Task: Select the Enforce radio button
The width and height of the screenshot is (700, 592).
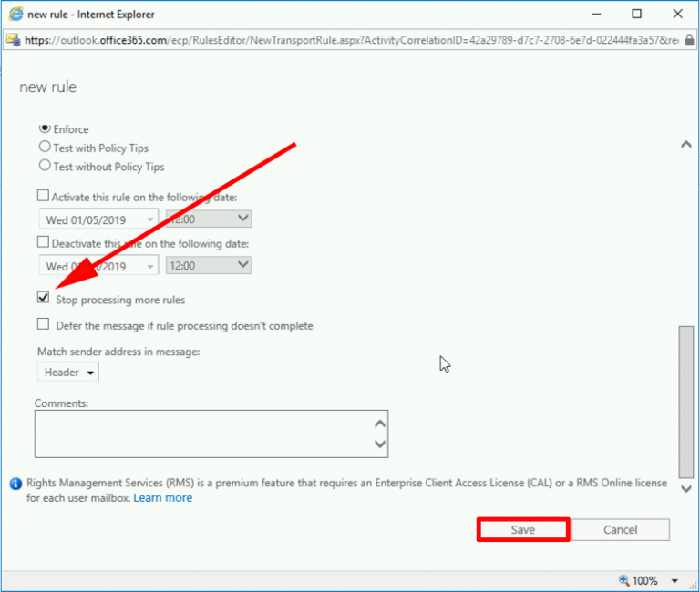Action: [x=44, y=129]
